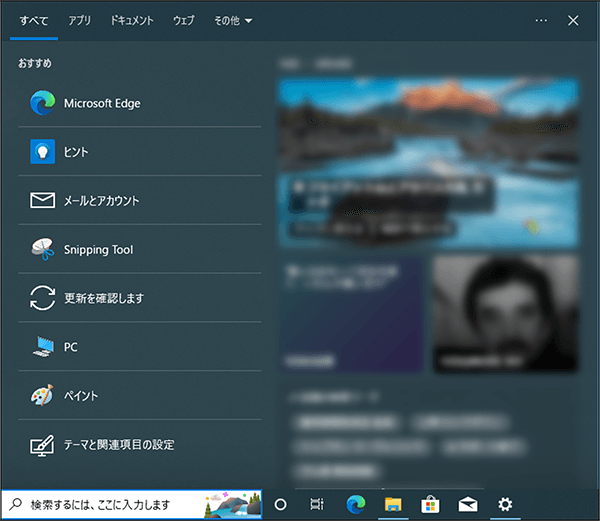The height and width of the screenshot is (521, 600).
Task: Close the search panel with the X
Action: 573,20
